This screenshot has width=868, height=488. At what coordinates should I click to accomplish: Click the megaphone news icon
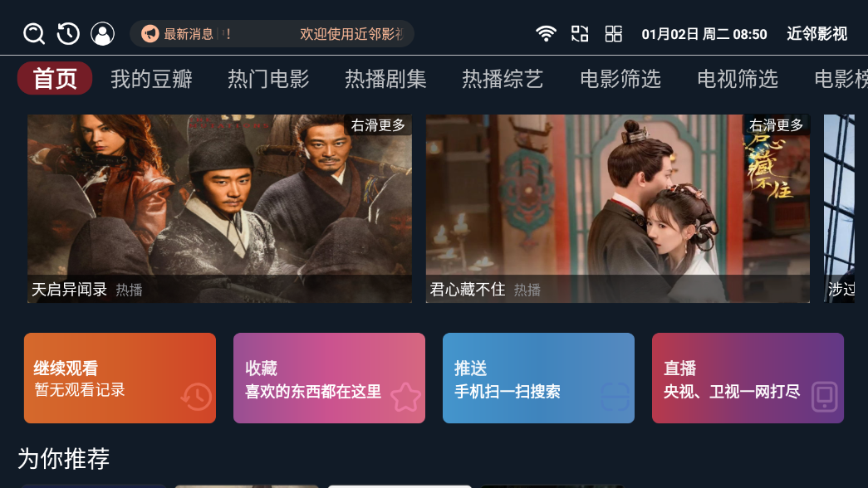[x=150, y=34]
